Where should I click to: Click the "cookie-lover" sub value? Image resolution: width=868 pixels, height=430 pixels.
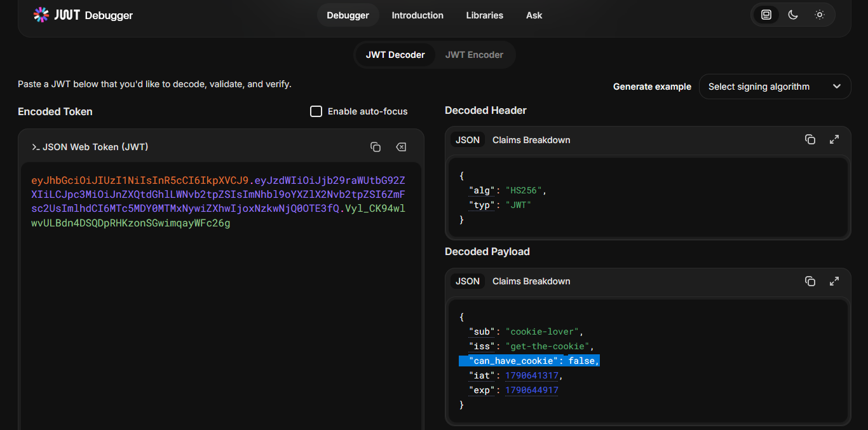pyautogui.click(x=542, y=332)
